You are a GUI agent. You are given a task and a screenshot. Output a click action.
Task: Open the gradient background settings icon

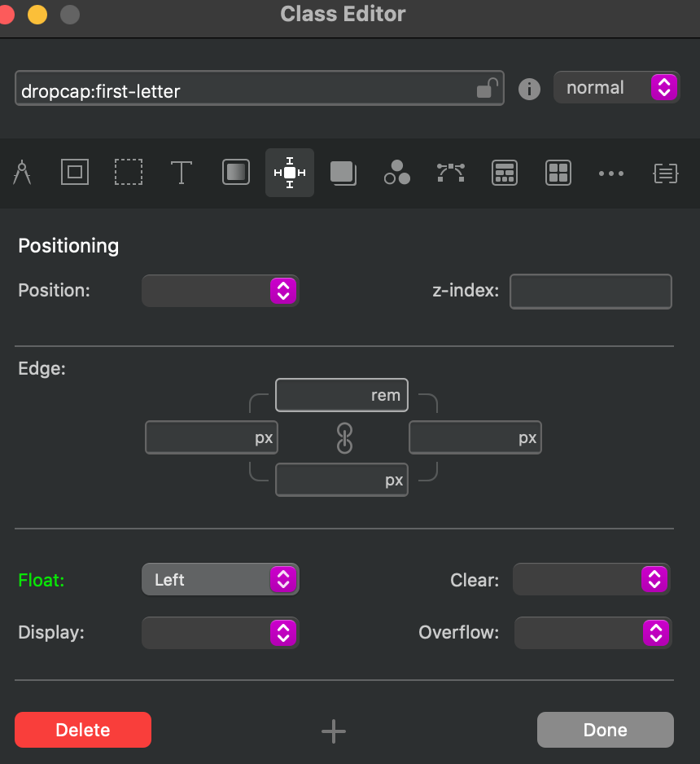236,173
